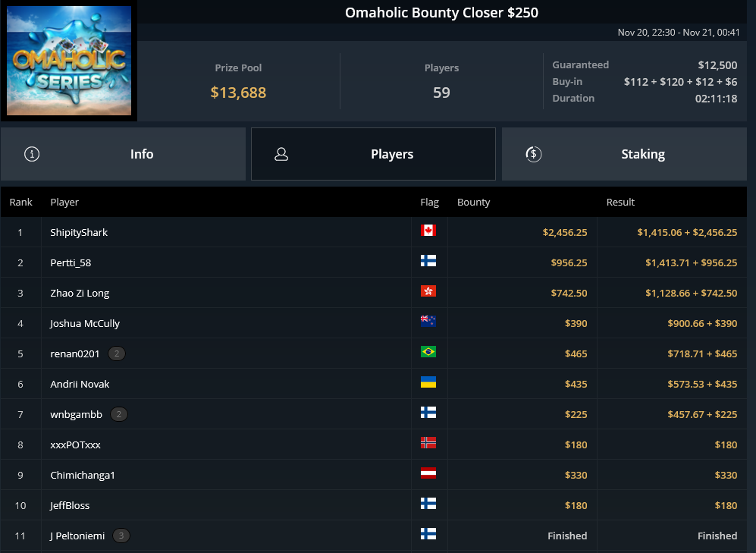Viewport: 756px width, 553px height.
Task: Click Finland flag in Pertti_58 row
Action: 428,261
